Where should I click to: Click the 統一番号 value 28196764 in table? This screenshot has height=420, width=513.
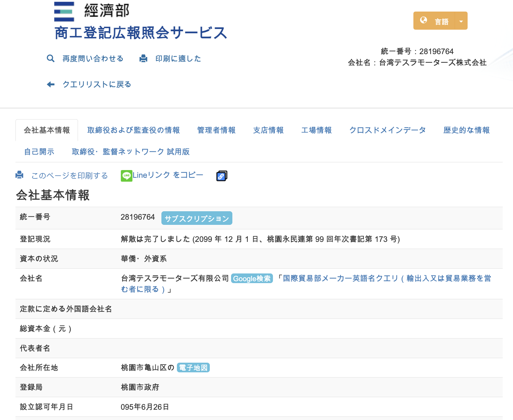pos(138,217)
